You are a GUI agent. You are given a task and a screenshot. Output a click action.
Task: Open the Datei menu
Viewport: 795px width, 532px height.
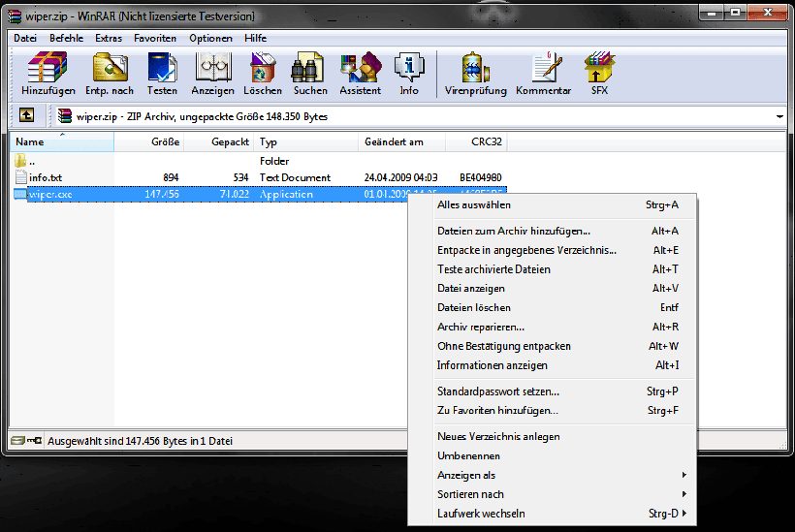pyautogui.click(x=25, y=38)
